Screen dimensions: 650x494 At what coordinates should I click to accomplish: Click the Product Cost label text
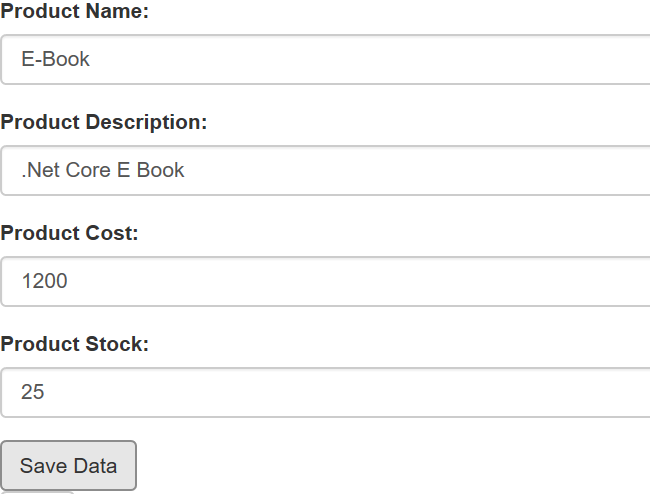coord(70,233)
